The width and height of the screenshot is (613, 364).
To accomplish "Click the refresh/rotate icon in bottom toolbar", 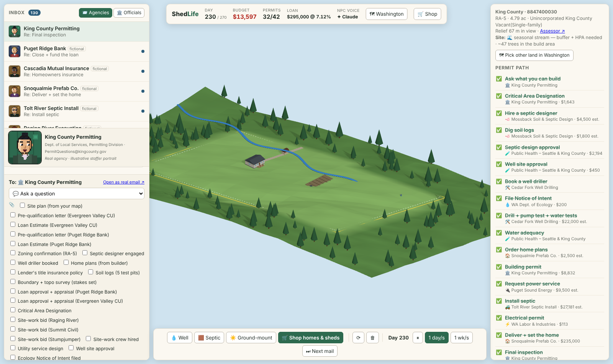I will (358, 338).
